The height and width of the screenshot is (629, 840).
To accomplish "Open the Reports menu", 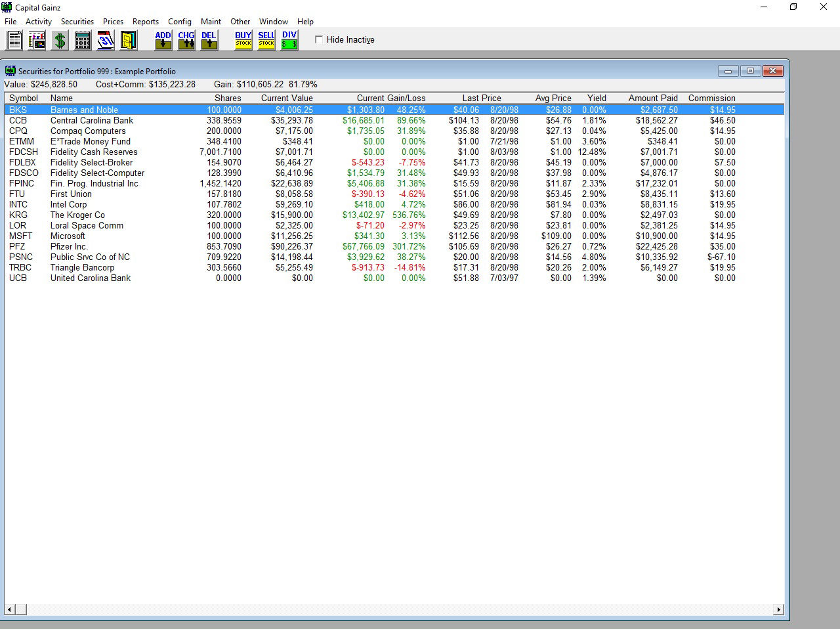I will tap(146, 22).
